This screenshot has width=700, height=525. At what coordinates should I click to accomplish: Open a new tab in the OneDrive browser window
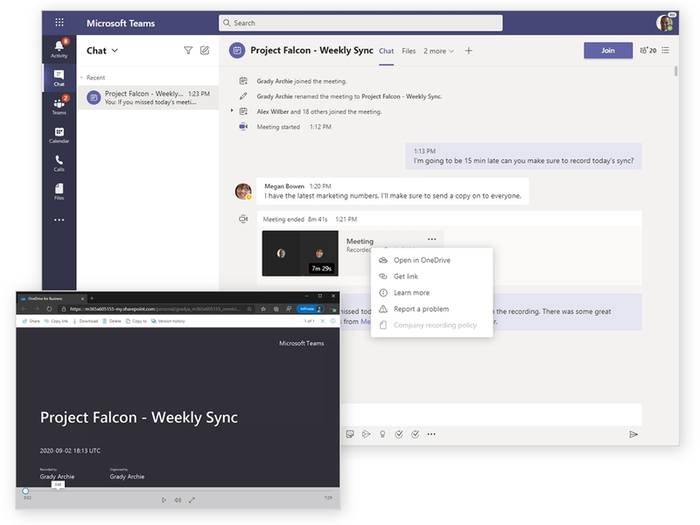click(x=92, y=298)
